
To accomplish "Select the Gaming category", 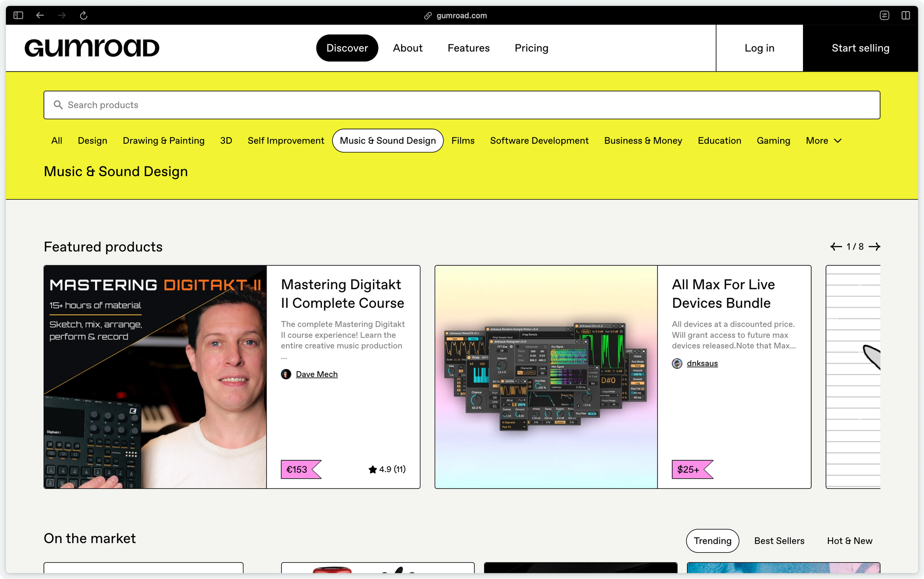I will pos(773,140).
